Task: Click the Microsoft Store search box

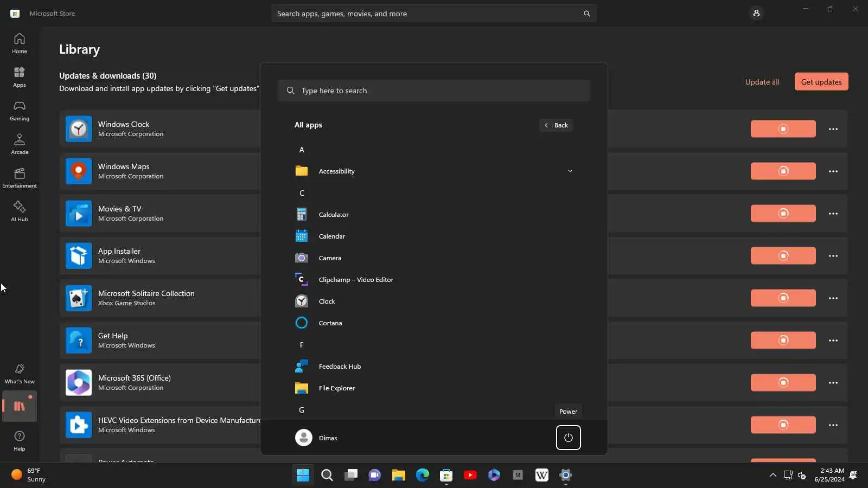Action: click(434, 14)
